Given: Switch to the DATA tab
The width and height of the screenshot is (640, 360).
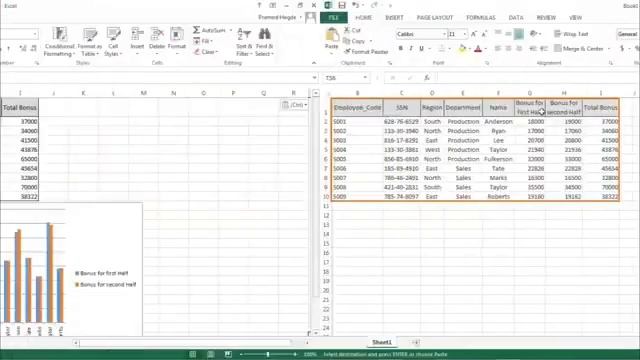Looking at the screenshot, I should 516,18.
